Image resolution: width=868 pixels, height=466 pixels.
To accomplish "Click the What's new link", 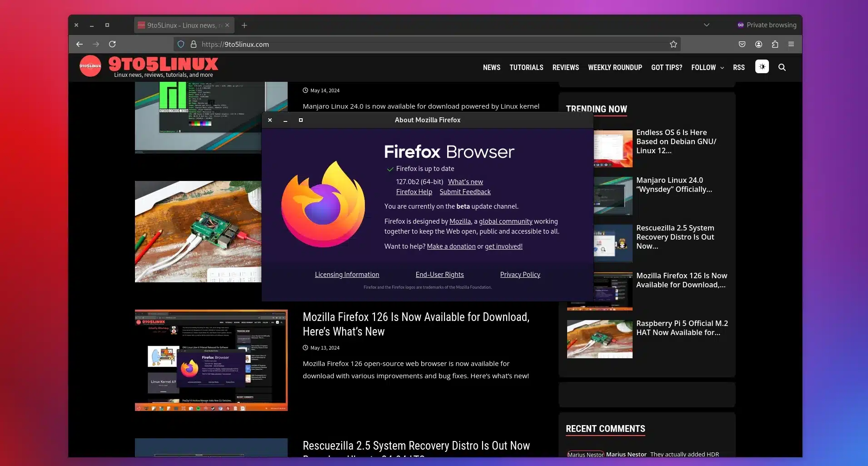I will click(465, 182).
